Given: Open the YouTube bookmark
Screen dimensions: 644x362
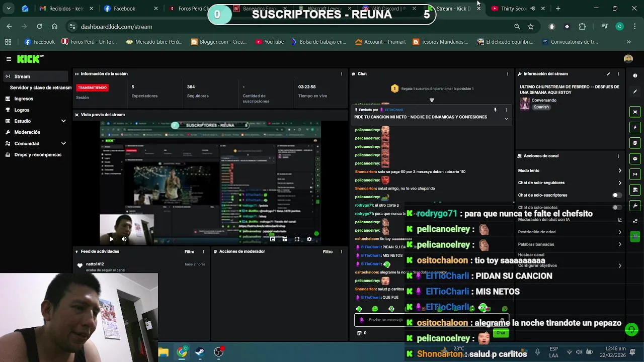Looking at the screenshot, I should coord(270,42).
